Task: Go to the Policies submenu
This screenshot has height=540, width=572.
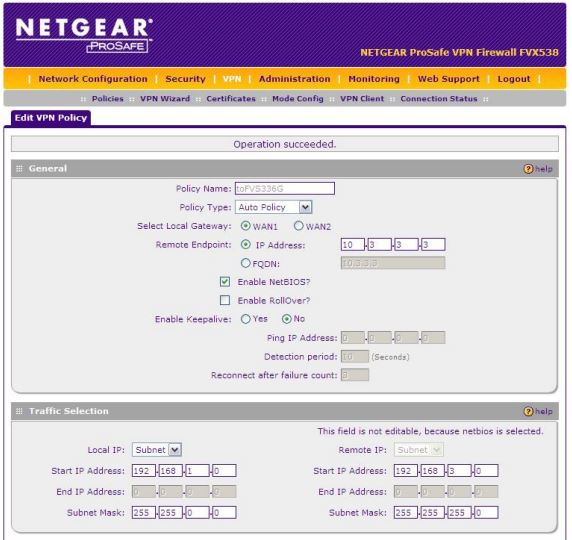Action: point(108,99)
